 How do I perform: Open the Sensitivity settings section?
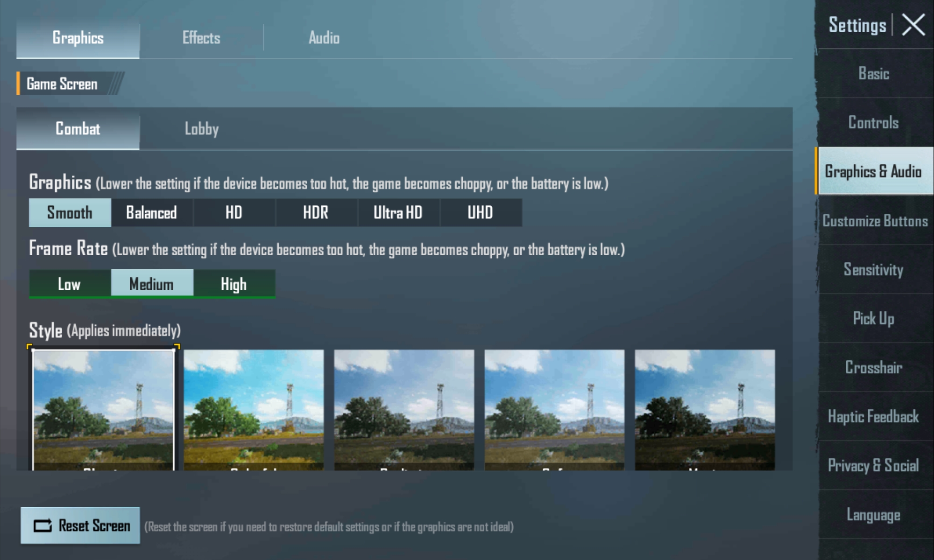click(874, 269)
